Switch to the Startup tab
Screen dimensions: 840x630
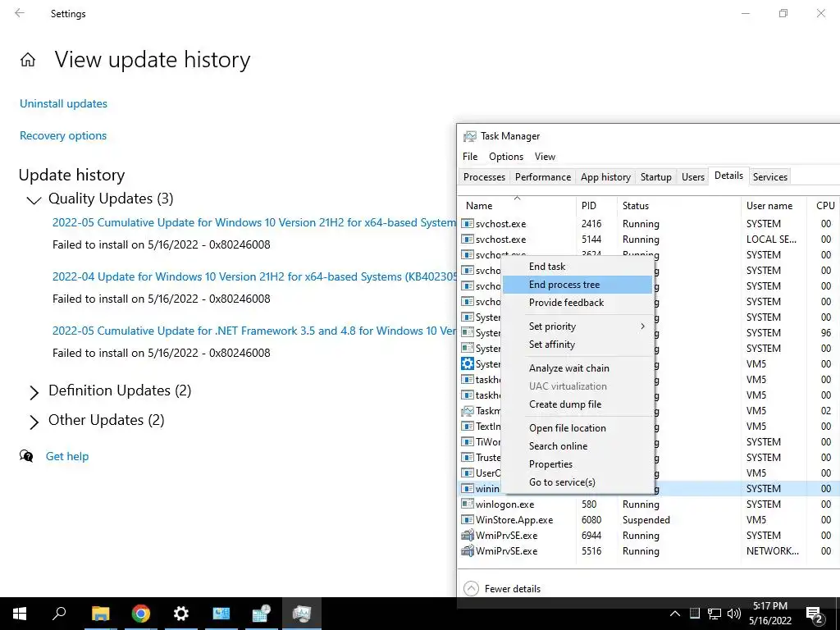tap(655, 177)
